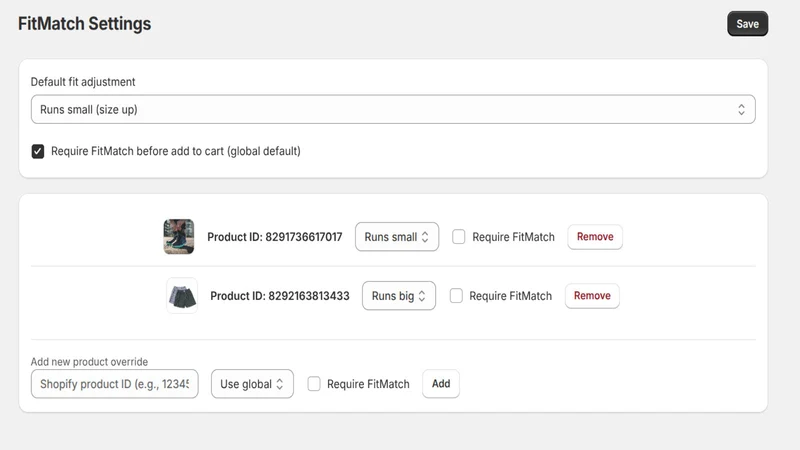This screenshot has height=450, width=800.
Task: Click the shorts thumbnail for product 8292163813433
Action: tap(182, 296)
